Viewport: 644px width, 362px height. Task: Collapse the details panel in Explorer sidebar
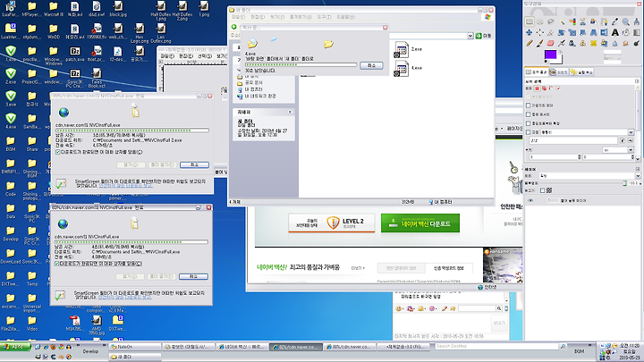pyautogui.click(x=290, y=112)
